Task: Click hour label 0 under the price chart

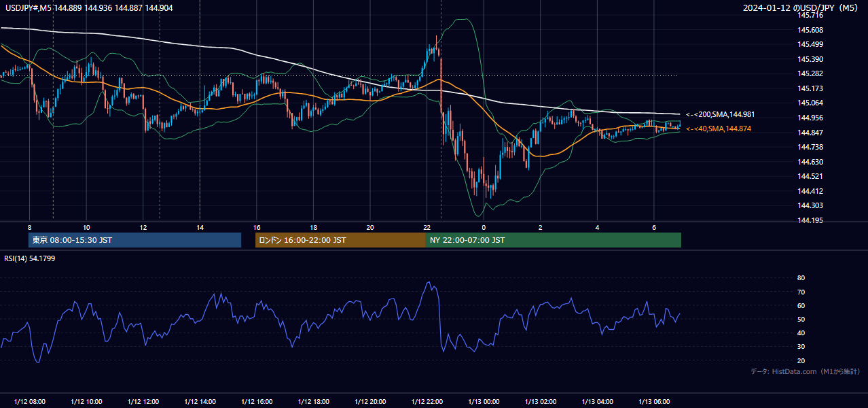Action: point(484,227)
